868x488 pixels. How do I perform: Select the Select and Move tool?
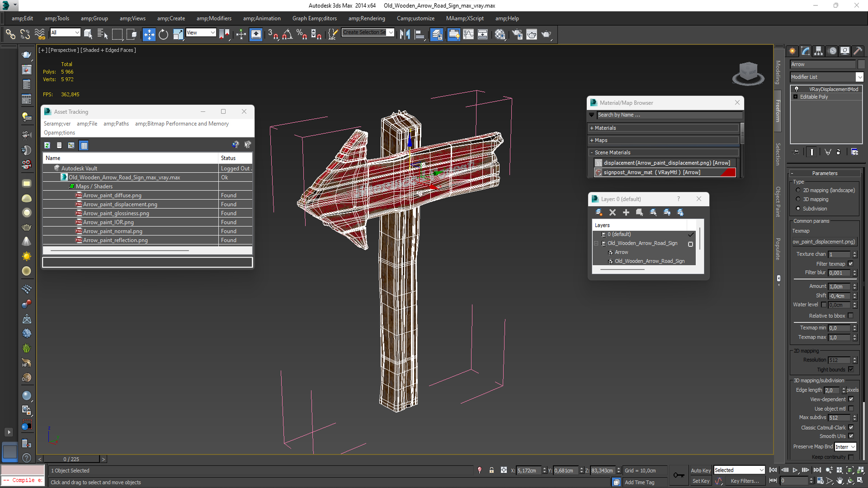coord(149,34)
